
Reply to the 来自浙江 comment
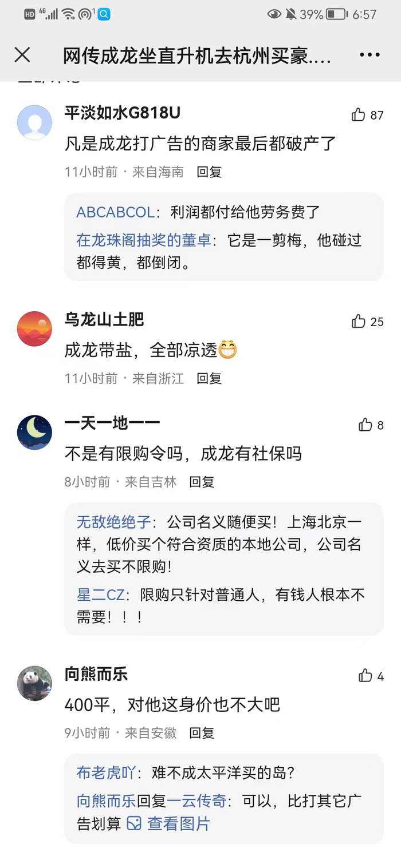click(209, 378)
